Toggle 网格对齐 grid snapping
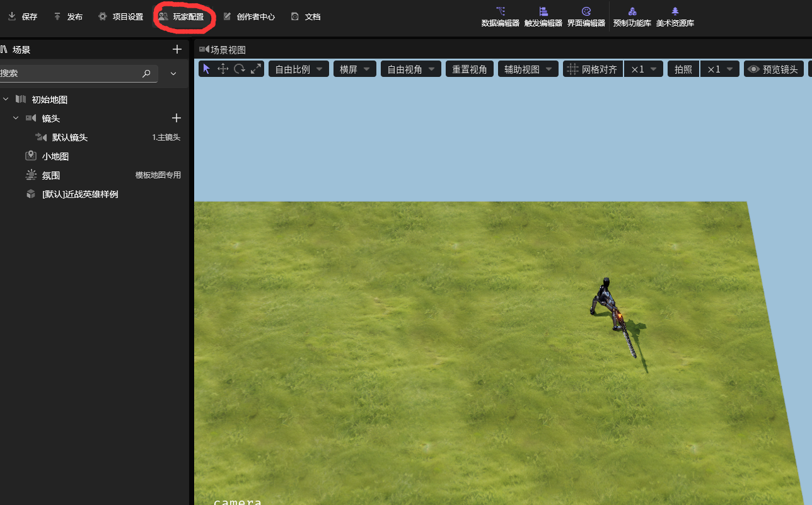 pyautogui.click(x=593, y=69)
